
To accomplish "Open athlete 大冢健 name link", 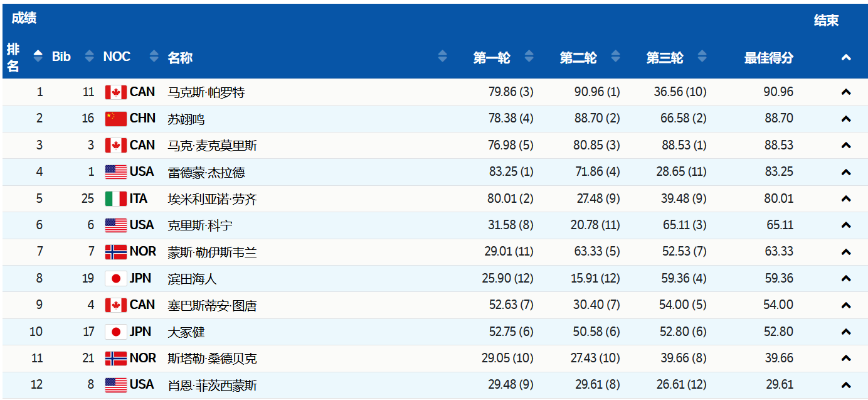I will click(x=186, y=332).
